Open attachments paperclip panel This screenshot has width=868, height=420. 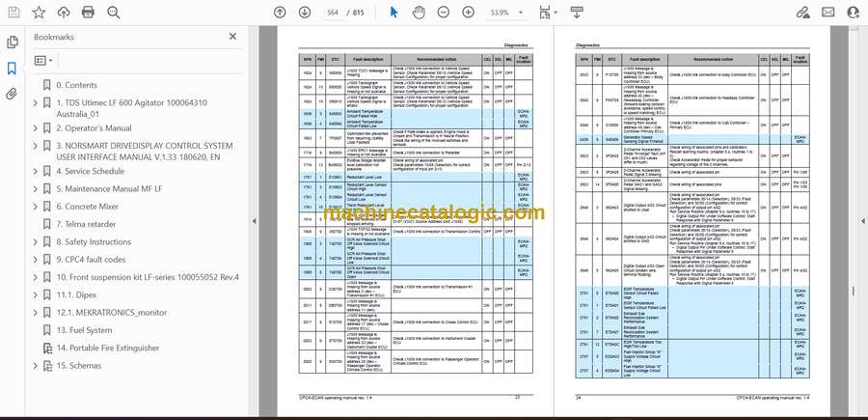coord(13,94)
